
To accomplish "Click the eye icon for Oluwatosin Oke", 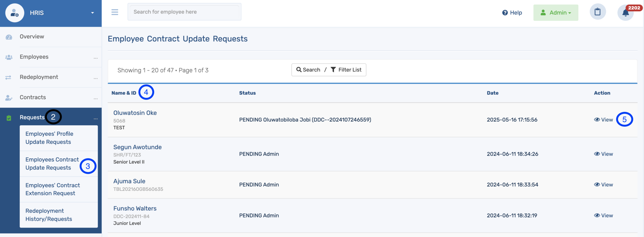I will pos(597,120).
